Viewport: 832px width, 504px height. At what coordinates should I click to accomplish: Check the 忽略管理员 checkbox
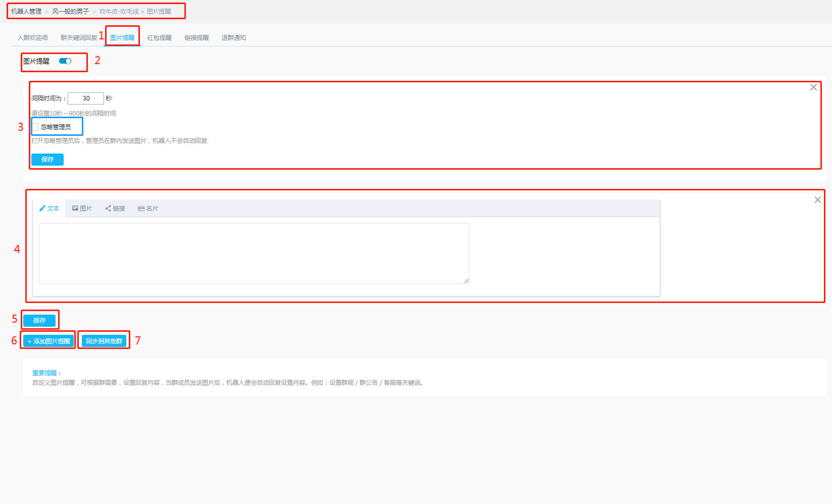(x=35, y=127)
